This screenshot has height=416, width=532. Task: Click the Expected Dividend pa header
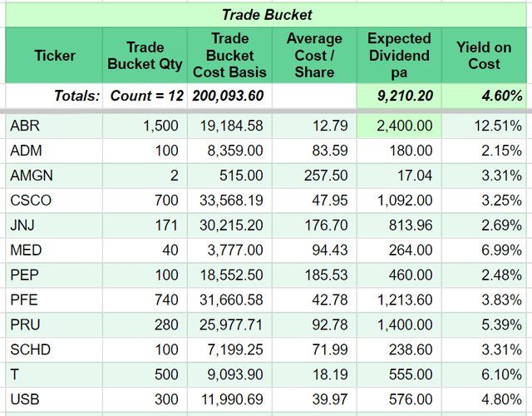399,56
